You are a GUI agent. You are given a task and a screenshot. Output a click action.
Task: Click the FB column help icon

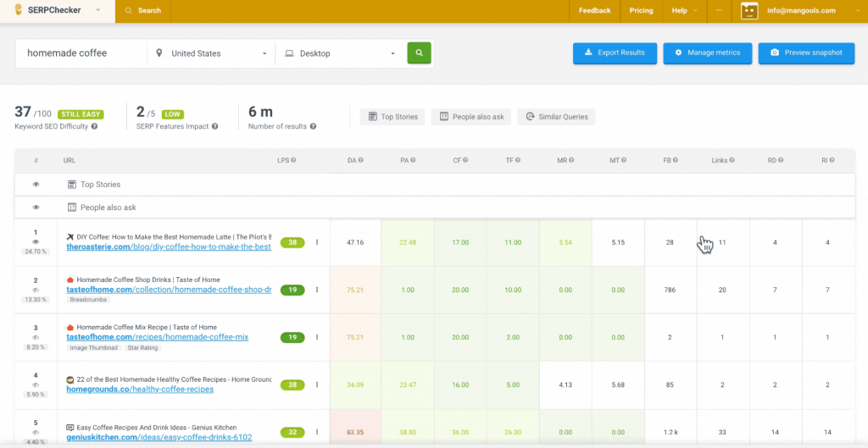676,160
